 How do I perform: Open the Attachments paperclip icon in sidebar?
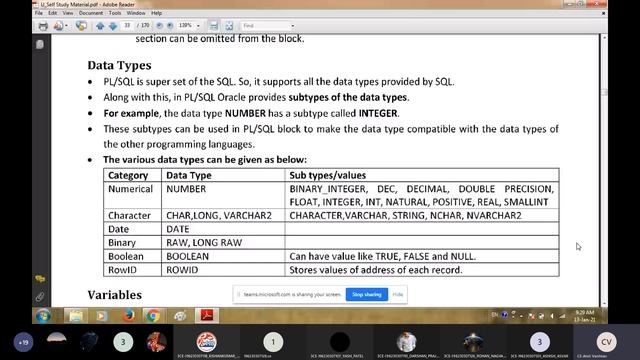(40, 297)
